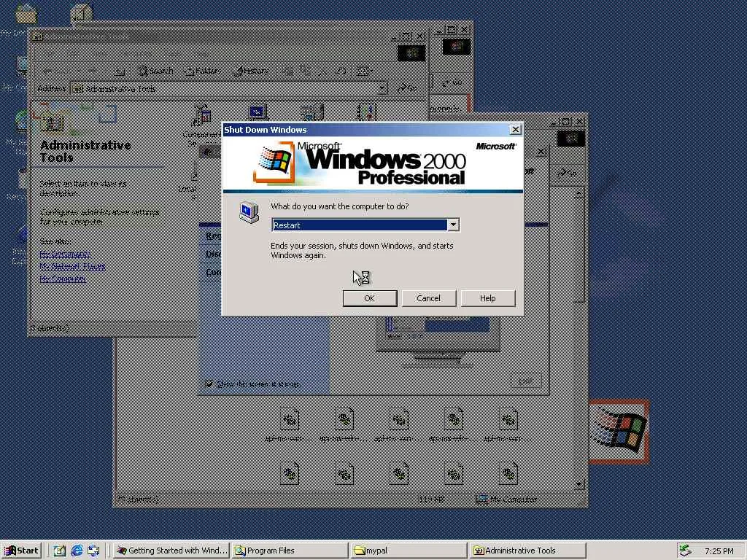Toggle Folders pane in Administrative Tools

pyautogui.click(x=203, y=71)
